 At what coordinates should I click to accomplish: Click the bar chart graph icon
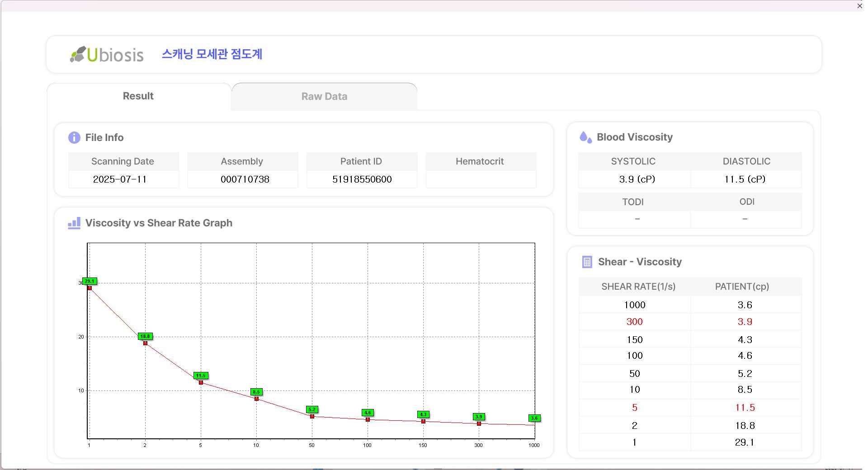click(x=74, y=223)
